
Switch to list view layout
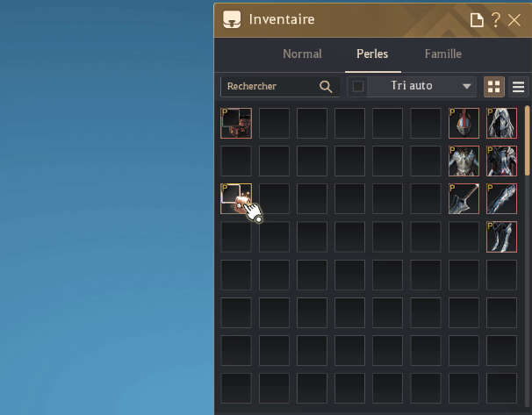click(518, 87)
